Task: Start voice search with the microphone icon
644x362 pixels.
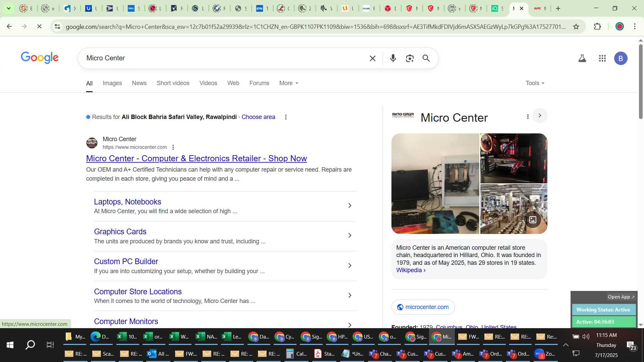Action: click(393, 58)
